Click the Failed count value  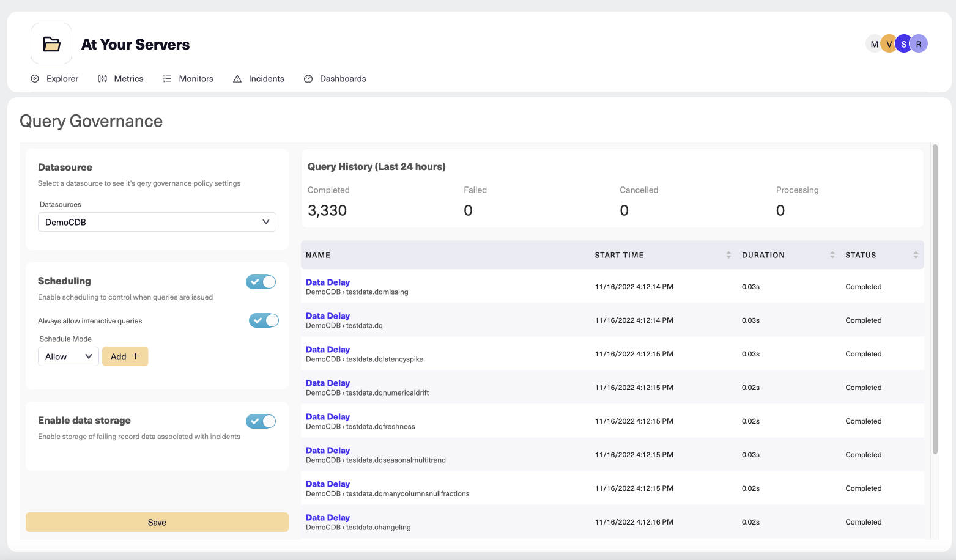(x=468, y=210)
